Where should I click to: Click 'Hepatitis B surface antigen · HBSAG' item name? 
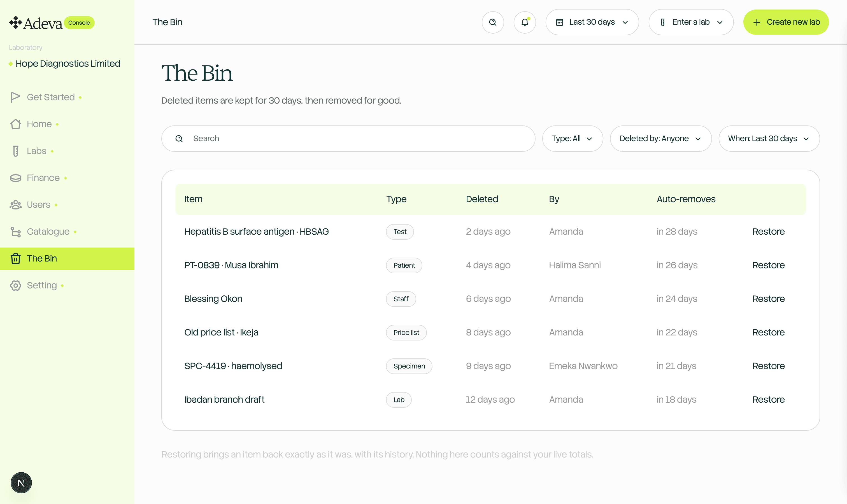[257, 232]
